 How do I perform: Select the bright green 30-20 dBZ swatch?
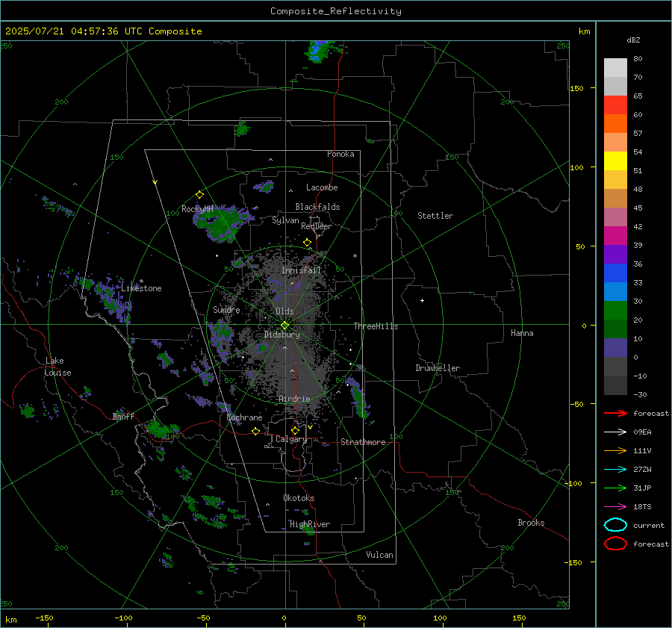[615, 311]
